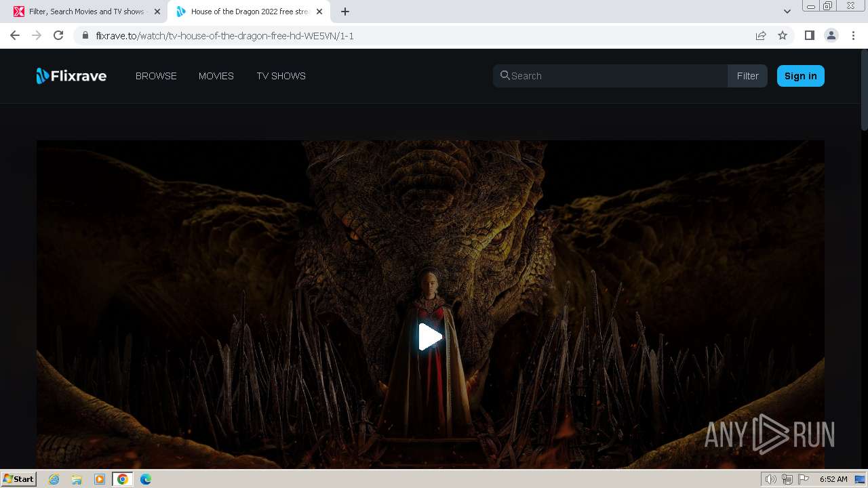The height and width of the screenshot is (488, 868).
Task: Close the House of the Dragon tab
Action: point(319,12)
